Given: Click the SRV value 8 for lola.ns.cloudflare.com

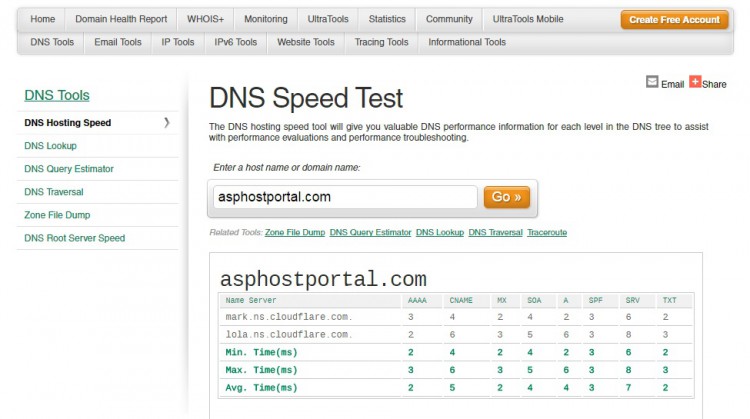Looking at the screenshot, I should pyautogui.click(x=629, y=335).
